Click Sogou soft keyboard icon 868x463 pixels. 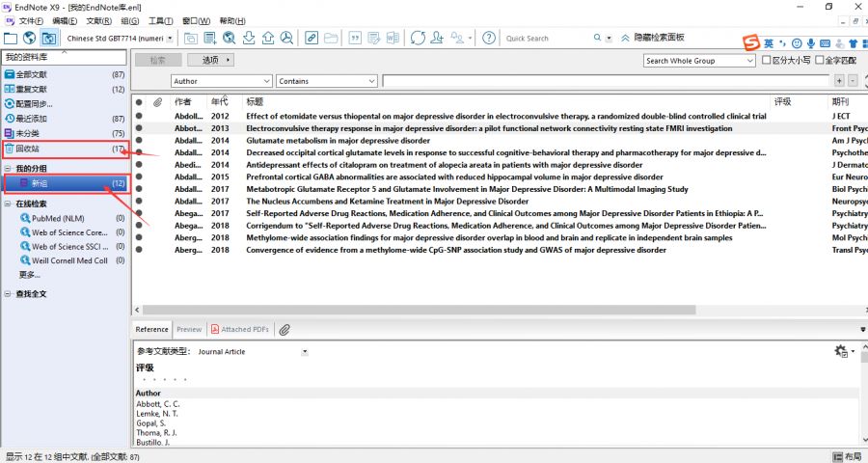(x=825, y=43)
